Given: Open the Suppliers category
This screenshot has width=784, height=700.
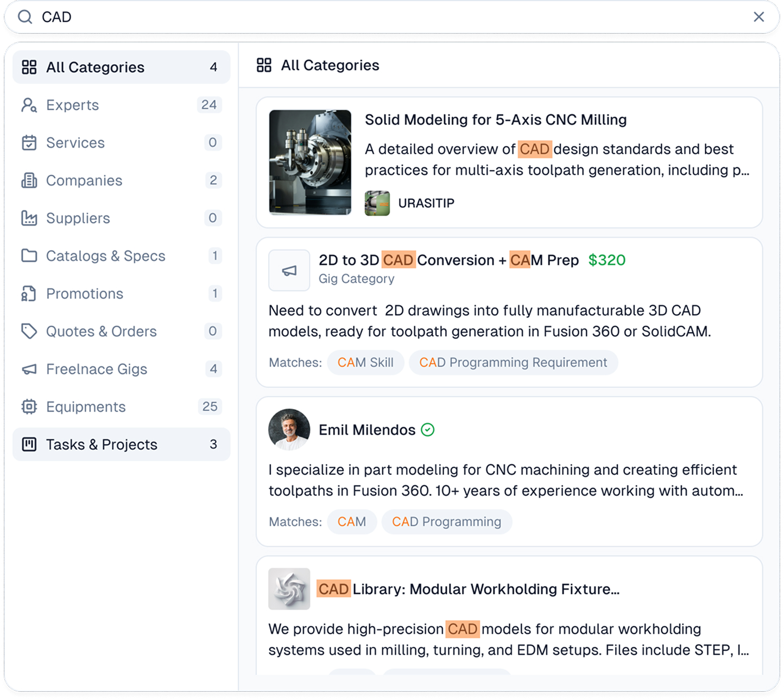Looking at the screenshot, I should coord(122,218).
